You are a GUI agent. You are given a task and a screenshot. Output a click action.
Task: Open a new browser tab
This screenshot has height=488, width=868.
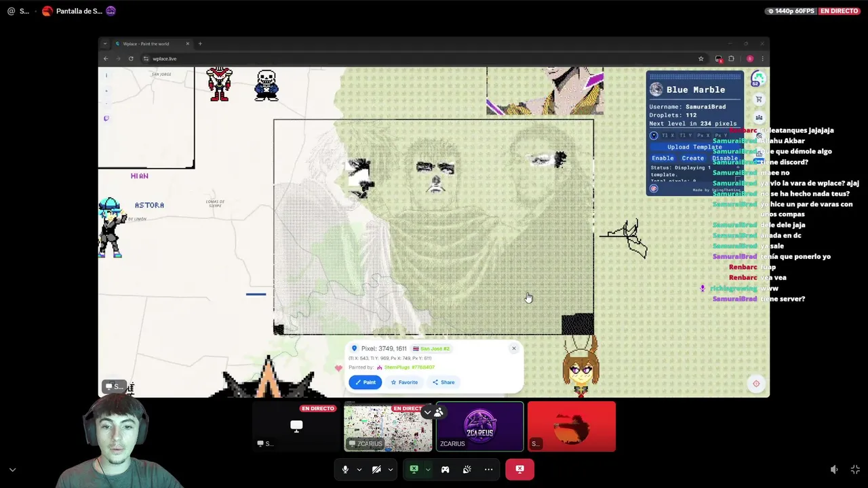click(200, 44)
